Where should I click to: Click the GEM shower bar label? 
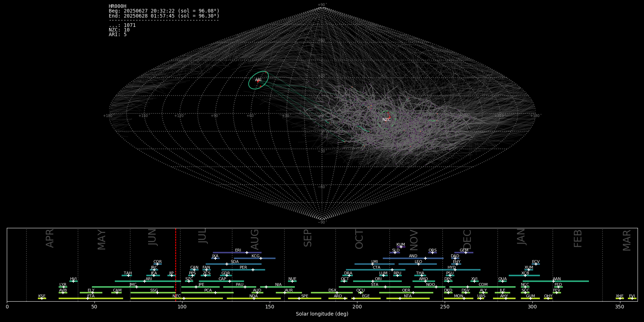coord(464,250)
